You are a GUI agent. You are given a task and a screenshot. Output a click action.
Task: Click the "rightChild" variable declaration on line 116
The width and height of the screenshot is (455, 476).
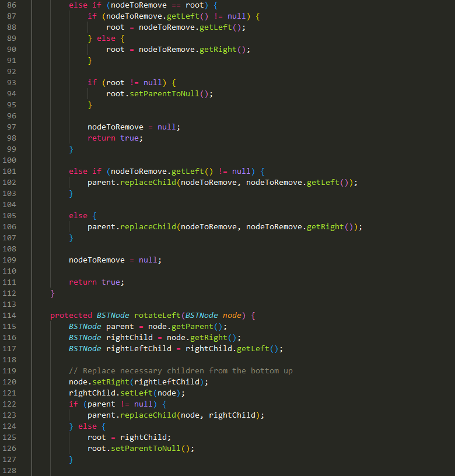(129, 338)
